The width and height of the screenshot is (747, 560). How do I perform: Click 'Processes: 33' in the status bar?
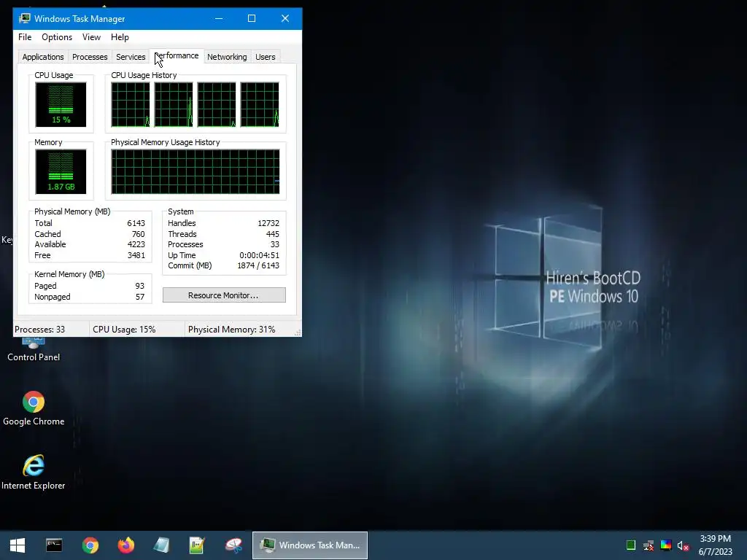pos(39,330)
